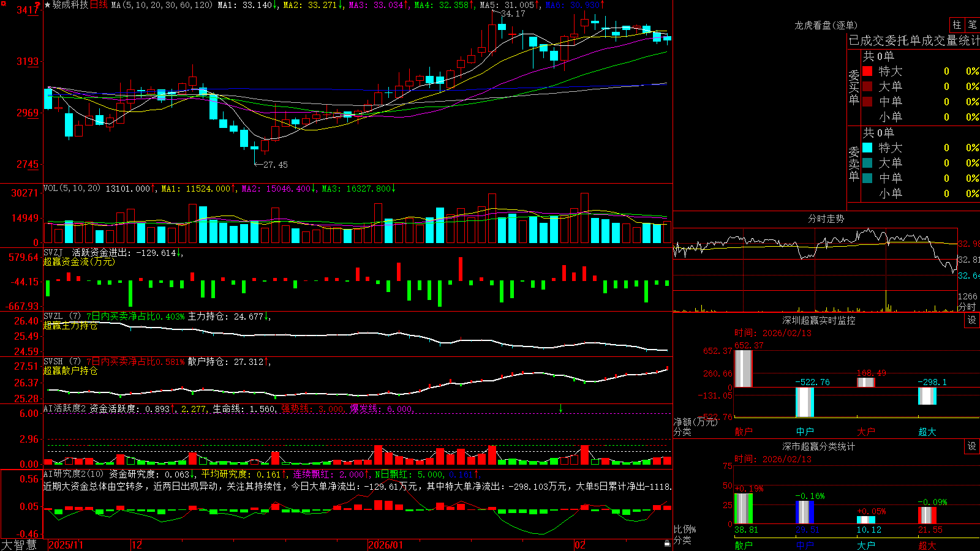Click the 超赢主力持仓 label
The image size is (980, 551).
(x=70, y=326)
